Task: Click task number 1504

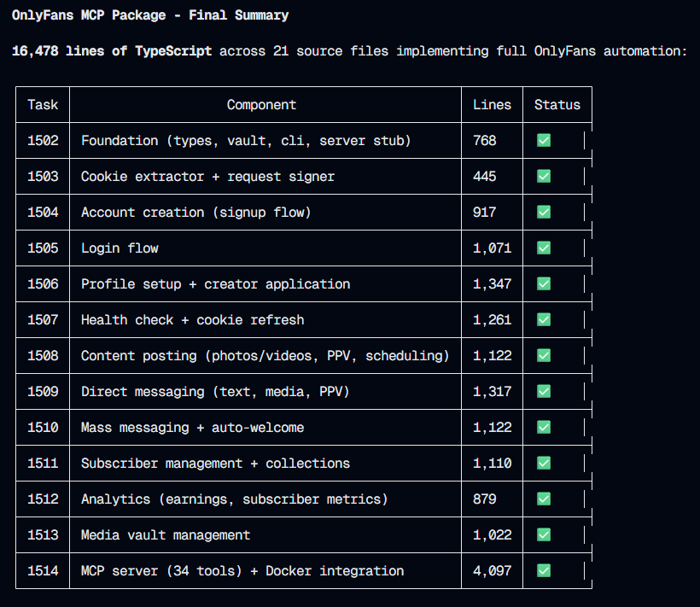Action: pos(43,212)
